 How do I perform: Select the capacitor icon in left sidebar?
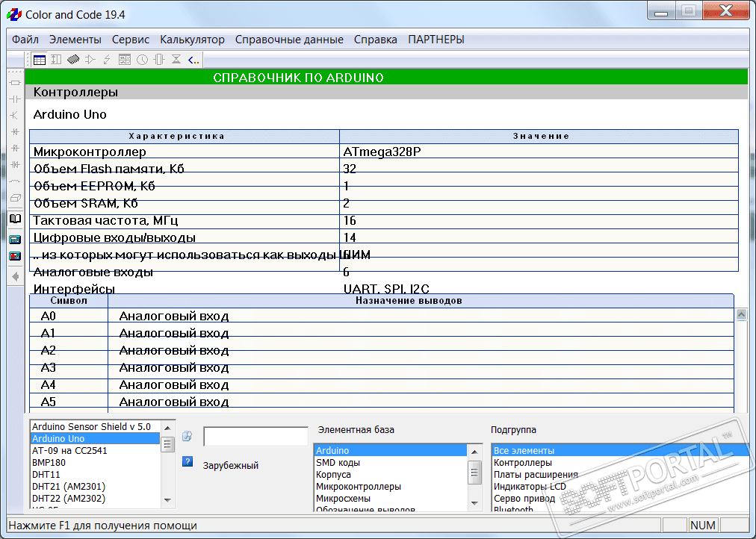[x=16, y=99]
